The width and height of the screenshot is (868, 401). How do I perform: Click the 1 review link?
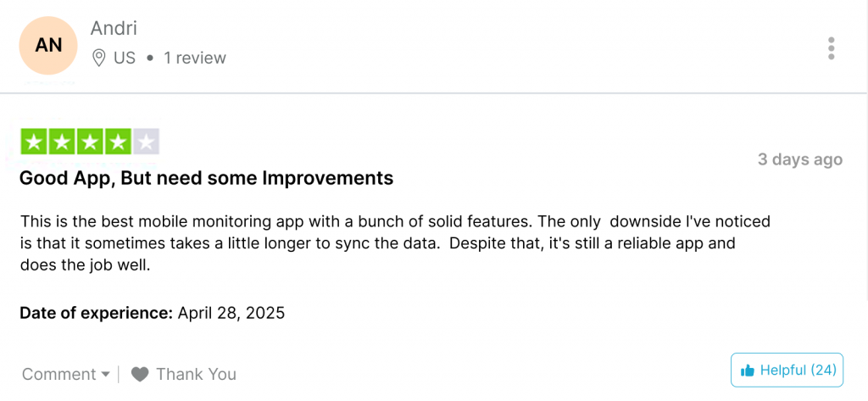click(195, 58)
